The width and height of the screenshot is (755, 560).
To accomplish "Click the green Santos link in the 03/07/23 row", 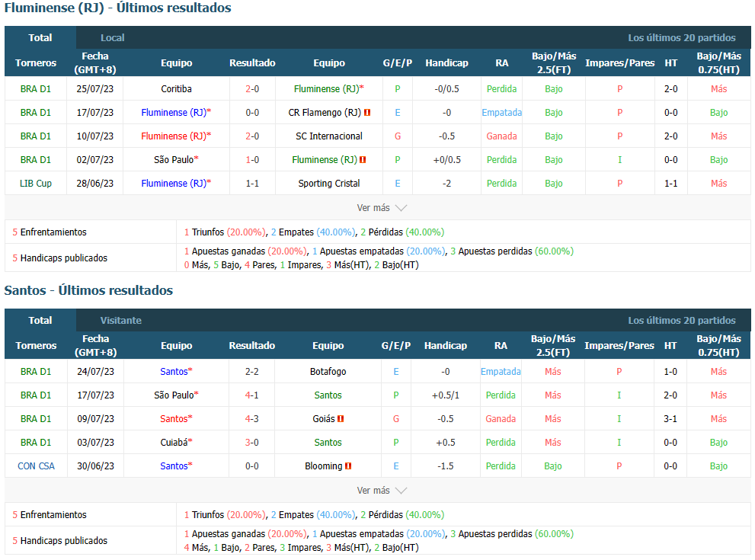I will coord(328,442).
